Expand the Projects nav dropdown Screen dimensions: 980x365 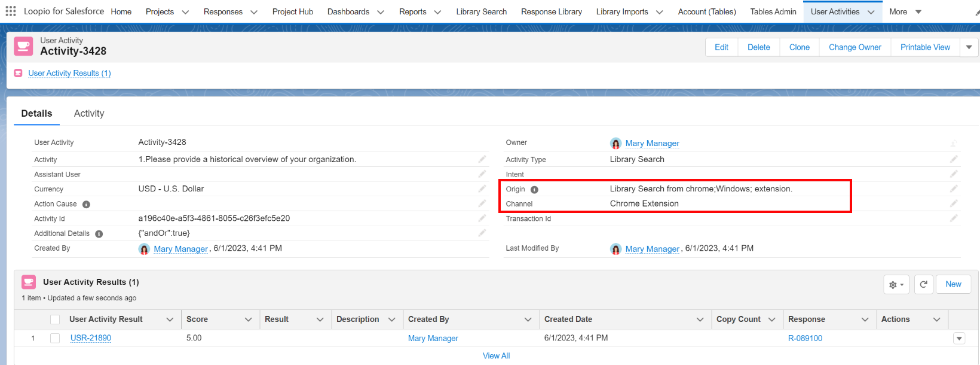point(185,12)
